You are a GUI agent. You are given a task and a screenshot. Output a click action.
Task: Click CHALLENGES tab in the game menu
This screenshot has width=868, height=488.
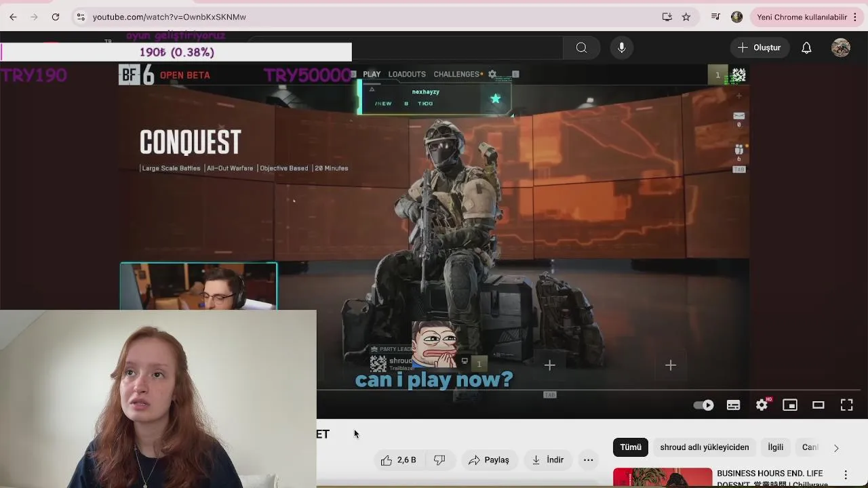click(x=458, y=75)
